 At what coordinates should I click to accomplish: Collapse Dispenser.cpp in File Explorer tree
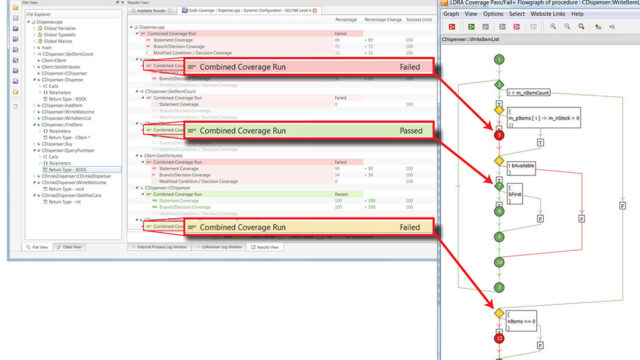coord(29,22)
